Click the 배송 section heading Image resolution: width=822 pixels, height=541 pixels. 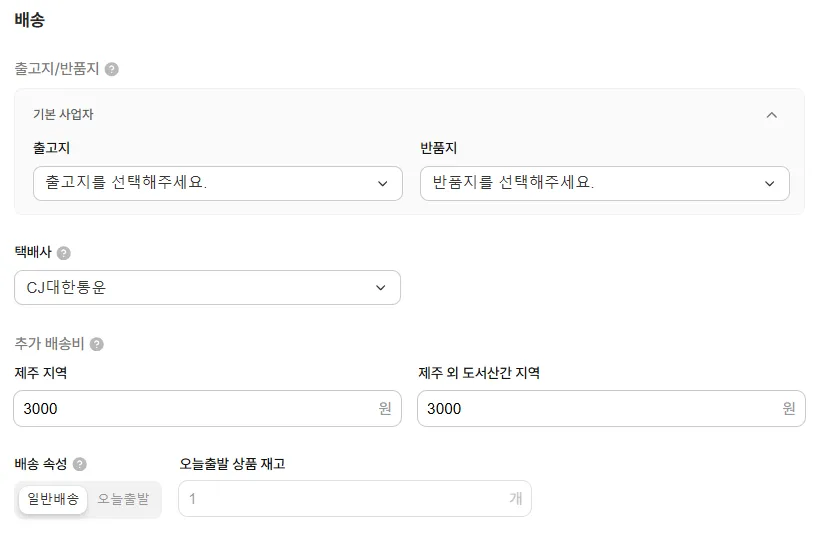pos(29,20)
